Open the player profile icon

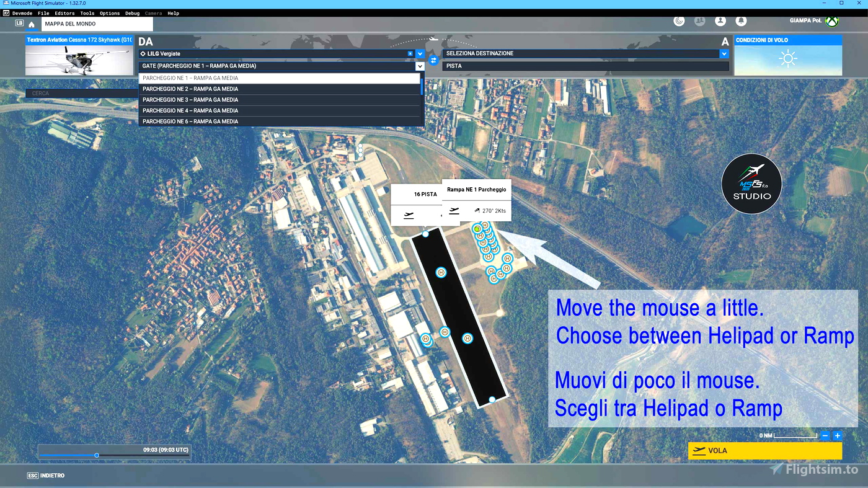click(x=720, y=21)
